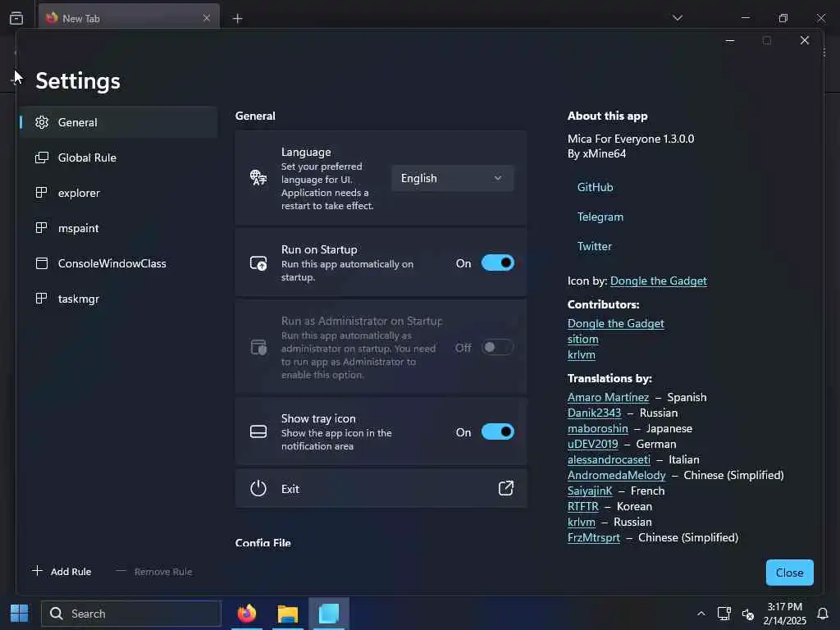
Task: Open RTFTR translator link
Action: point(583,506)
